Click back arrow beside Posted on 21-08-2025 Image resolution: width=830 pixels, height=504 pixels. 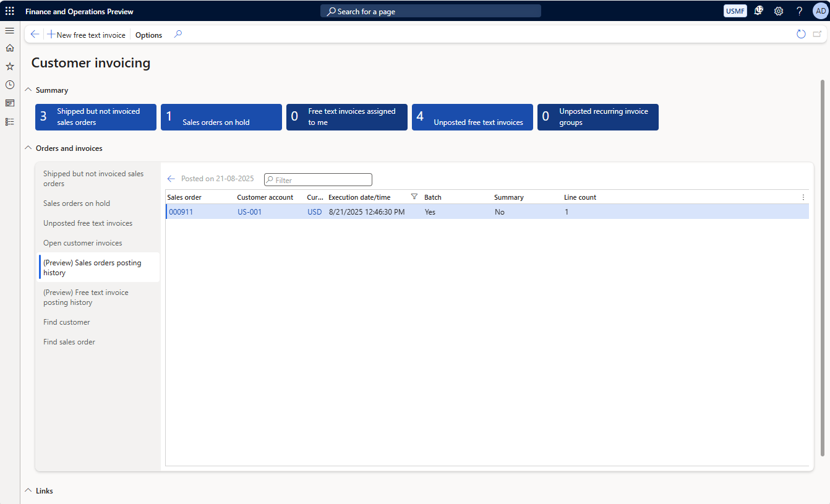pos(171,179)
